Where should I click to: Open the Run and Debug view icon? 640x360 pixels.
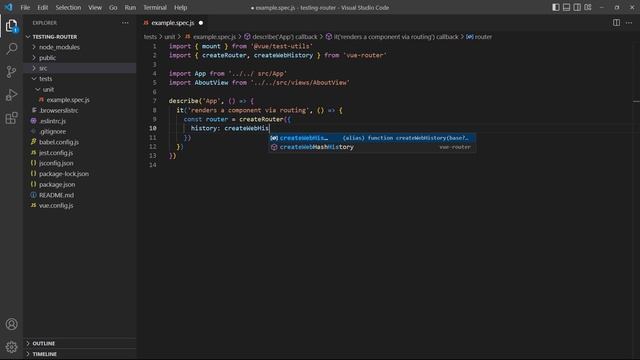[x=11, y=95]
